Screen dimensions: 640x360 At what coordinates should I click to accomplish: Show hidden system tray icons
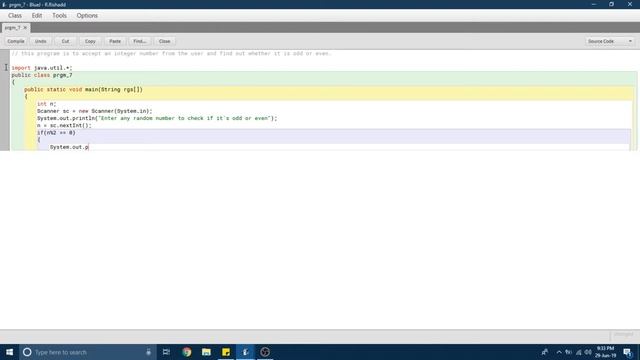[x=559, y=352]
